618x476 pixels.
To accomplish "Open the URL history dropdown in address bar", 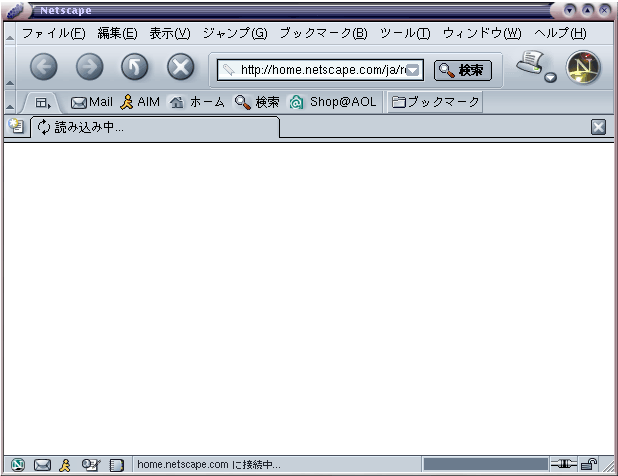I will pyautogui.click(x=413, y=70).
